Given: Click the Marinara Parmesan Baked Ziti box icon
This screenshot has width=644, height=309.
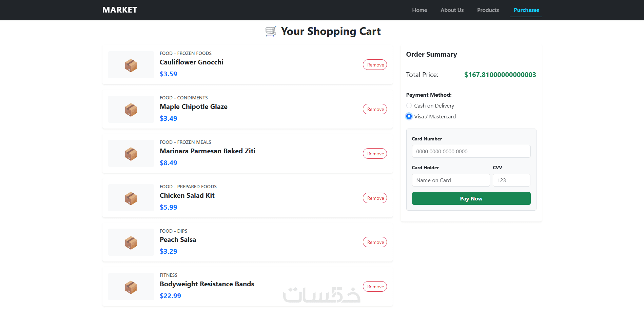Looking at the screenshot, I should pyautogui.click(x=131, y=154).
